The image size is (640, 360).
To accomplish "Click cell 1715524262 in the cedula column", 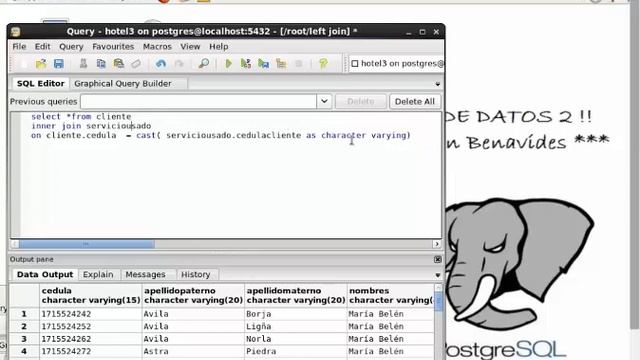I will 91,339.
